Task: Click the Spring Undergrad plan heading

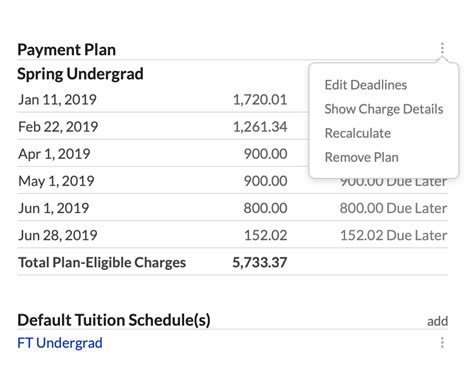Action: click(80, 74)
